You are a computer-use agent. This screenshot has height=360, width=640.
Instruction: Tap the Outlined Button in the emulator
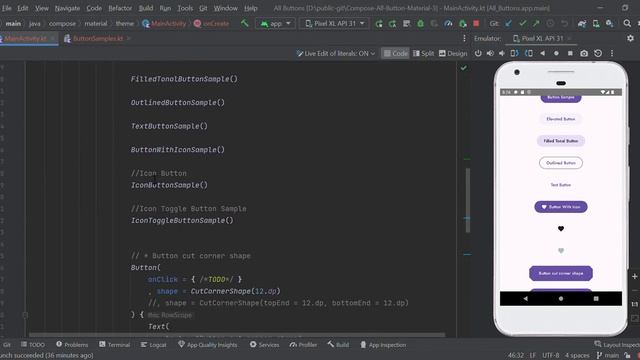pos(561,163)
